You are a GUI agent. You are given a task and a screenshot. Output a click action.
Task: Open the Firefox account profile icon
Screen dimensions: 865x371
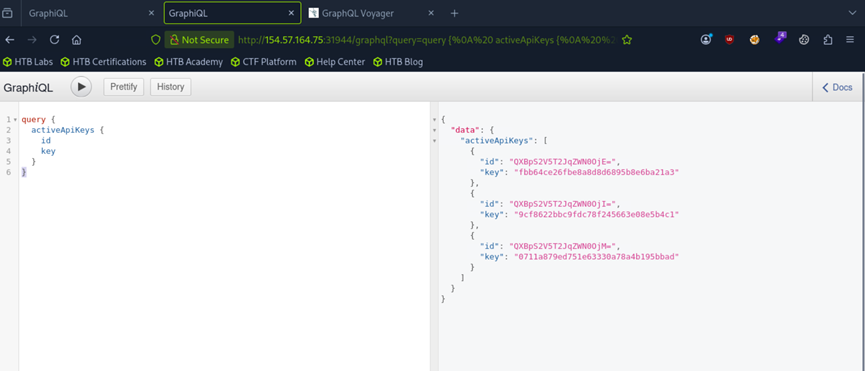[x=706, y=39]
